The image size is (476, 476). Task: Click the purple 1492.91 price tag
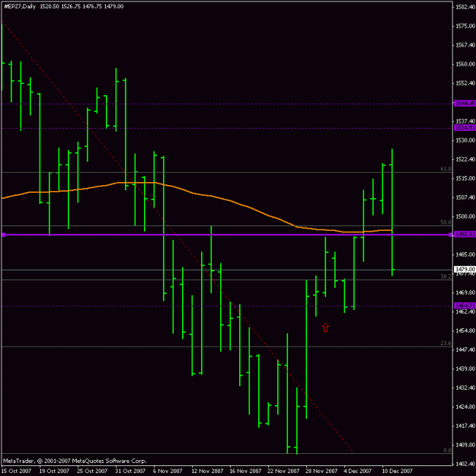tap(465, 235)
